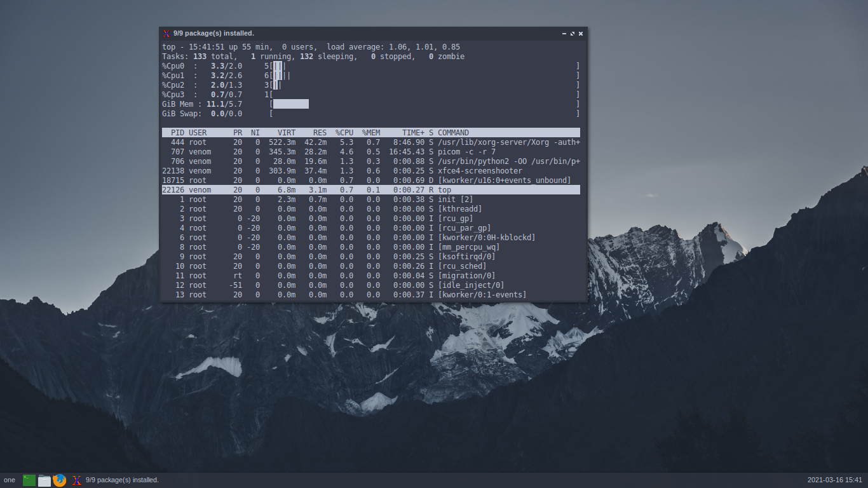Click the 'load average: 1.06, 1.01, 0.85' text
The height and width of the screenshot is (488, 868).
pos(393,47)
